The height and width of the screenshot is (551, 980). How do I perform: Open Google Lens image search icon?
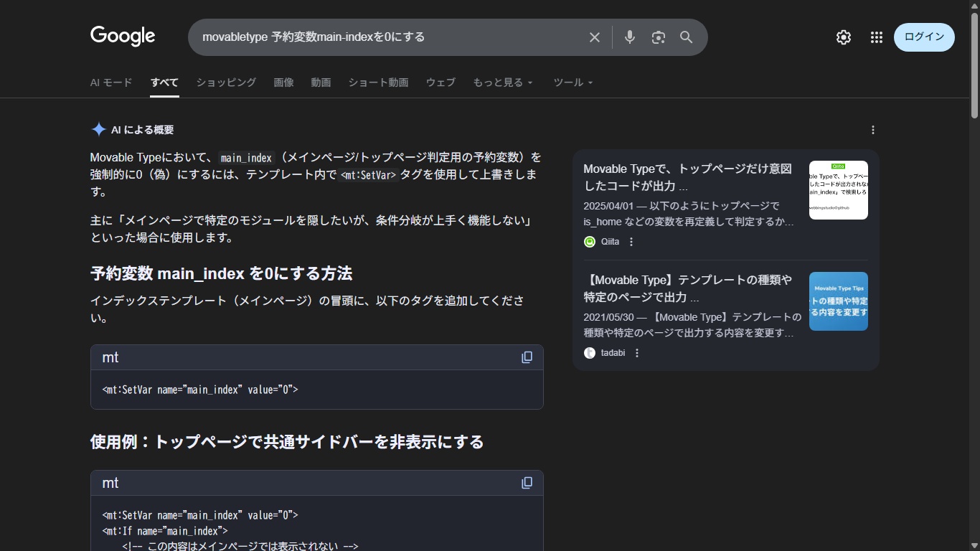pos(658,37)
